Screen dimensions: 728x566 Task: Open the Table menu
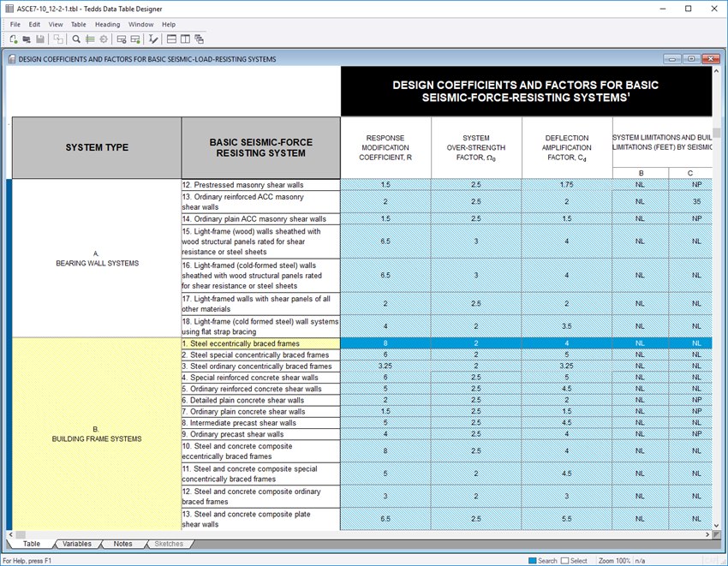pos(78,24)
